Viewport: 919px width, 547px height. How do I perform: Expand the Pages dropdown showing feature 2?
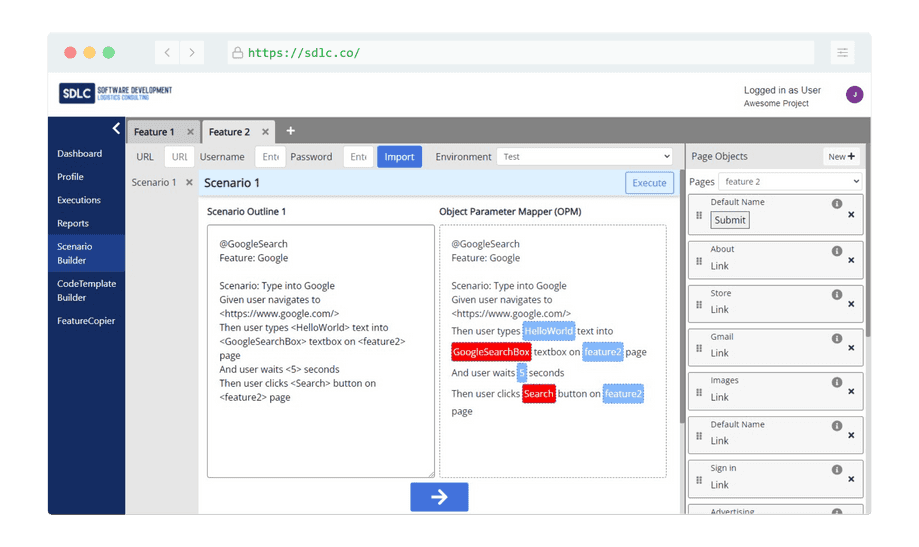[x=790, y=182]
